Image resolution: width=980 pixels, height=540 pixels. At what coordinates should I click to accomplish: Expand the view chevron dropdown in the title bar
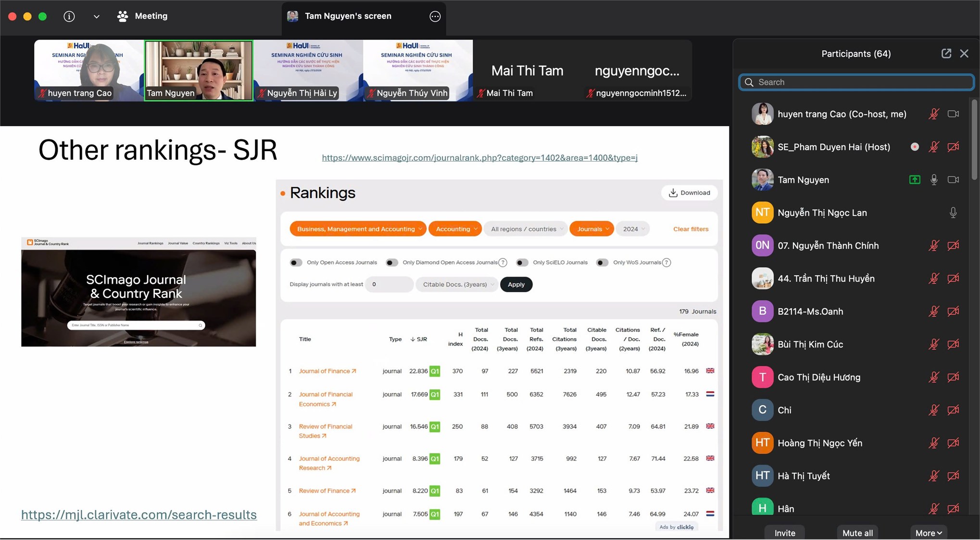[96, 16]
